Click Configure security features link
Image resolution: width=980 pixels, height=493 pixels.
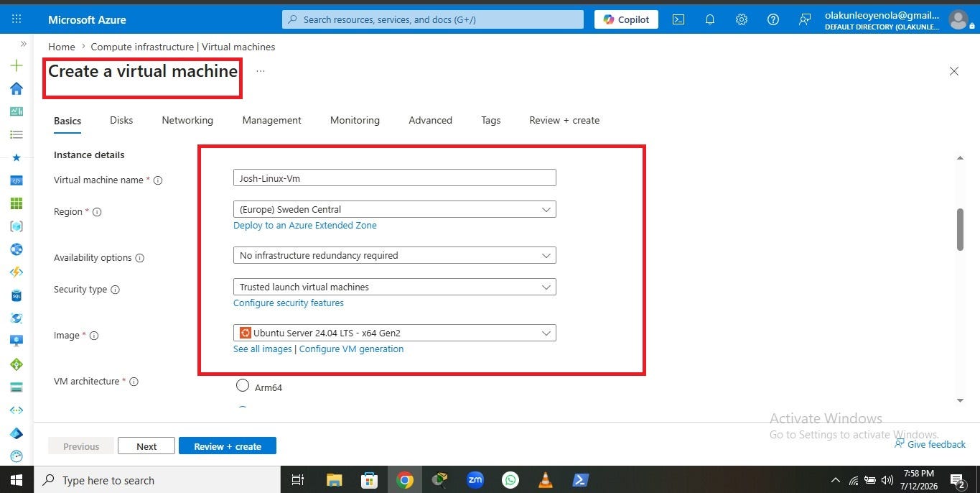289,303
